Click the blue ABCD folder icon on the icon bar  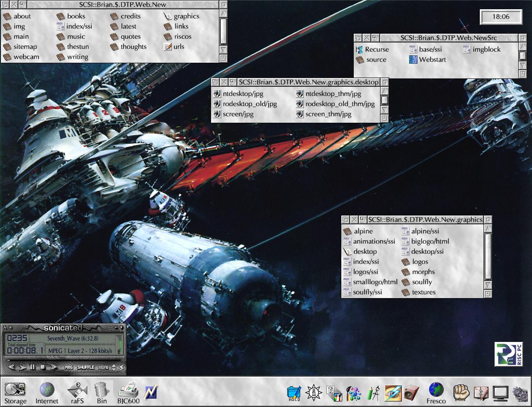(x=294, y=394)
